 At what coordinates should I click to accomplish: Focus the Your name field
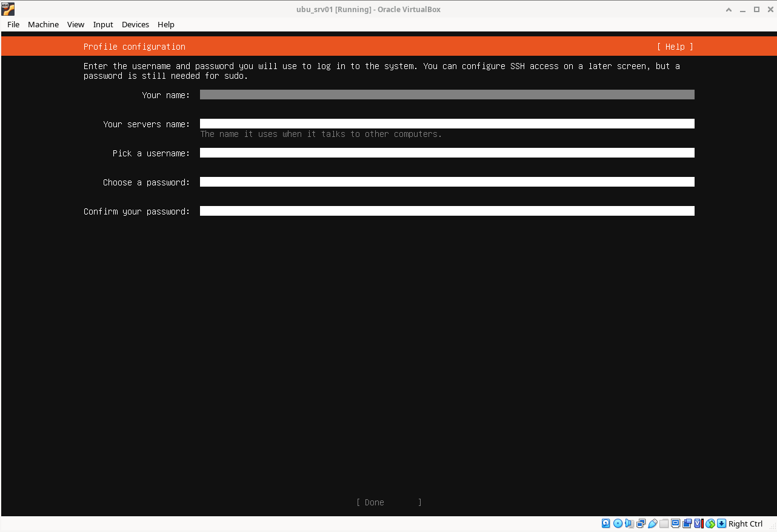click(447, 95)
